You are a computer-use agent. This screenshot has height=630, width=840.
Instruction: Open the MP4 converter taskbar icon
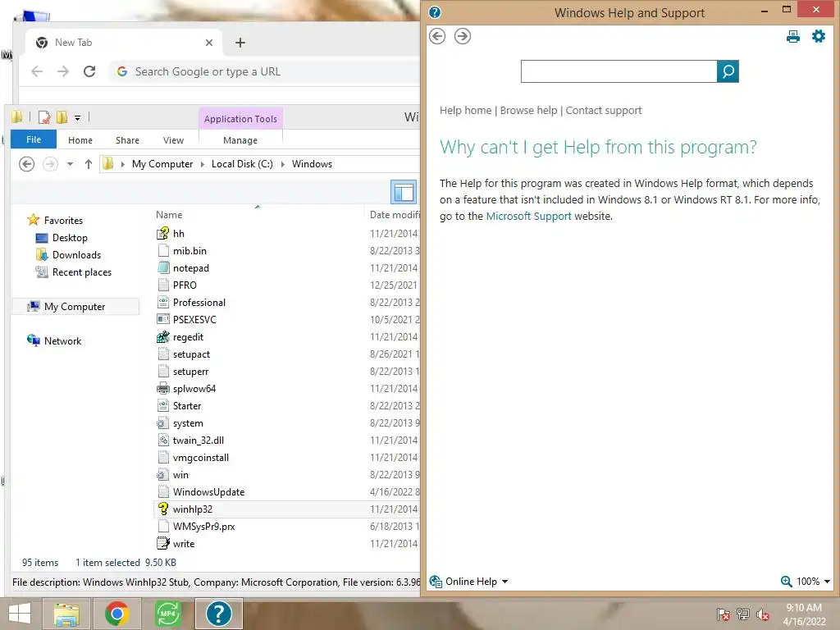tap(167, 614)
